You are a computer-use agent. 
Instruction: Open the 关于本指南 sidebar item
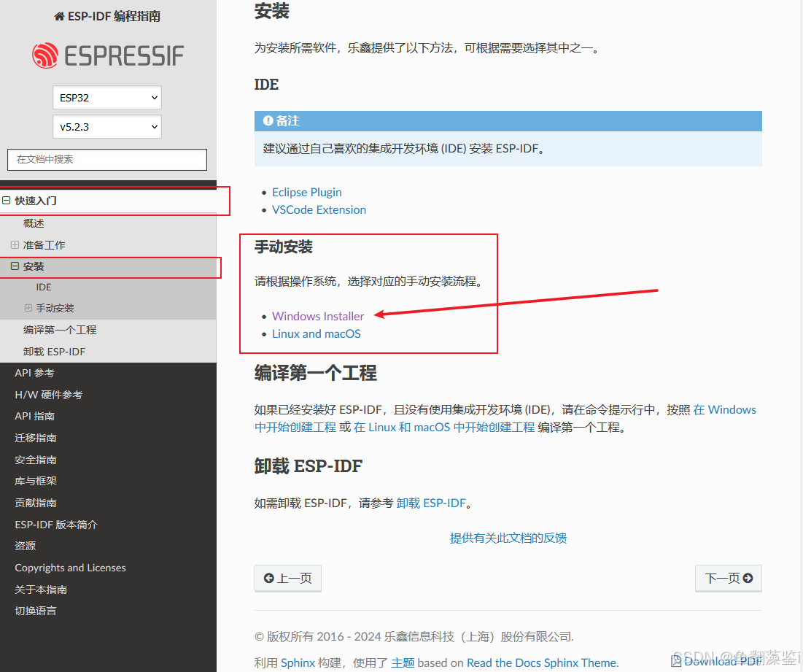tap(41, 590)
